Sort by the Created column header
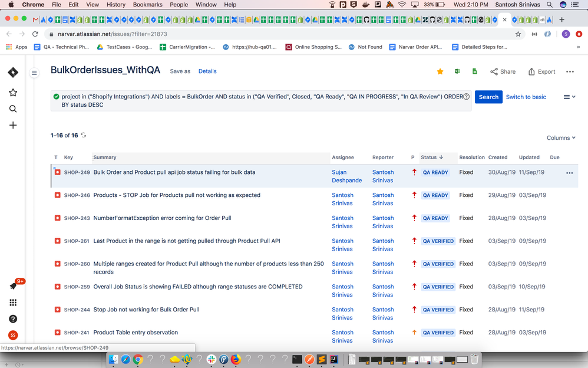This screenshot has height=368, width=588. (498, 157)
